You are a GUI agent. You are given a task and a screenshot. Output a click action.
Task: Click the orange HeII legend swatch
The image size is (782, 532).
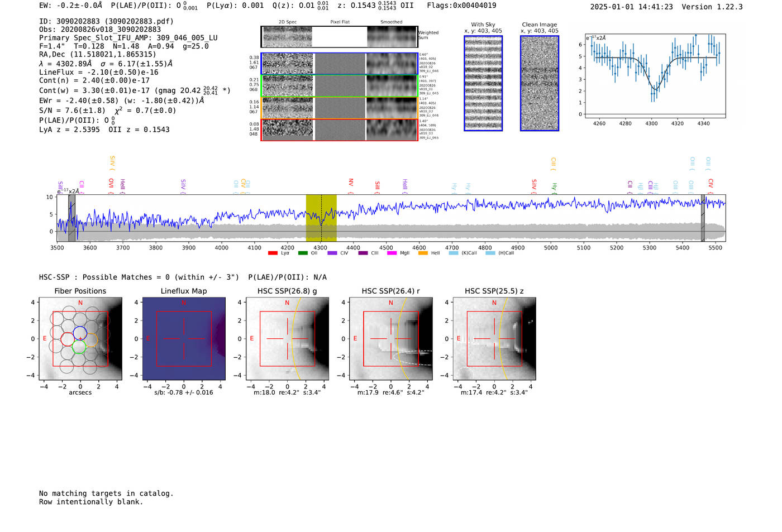point(423,253)
